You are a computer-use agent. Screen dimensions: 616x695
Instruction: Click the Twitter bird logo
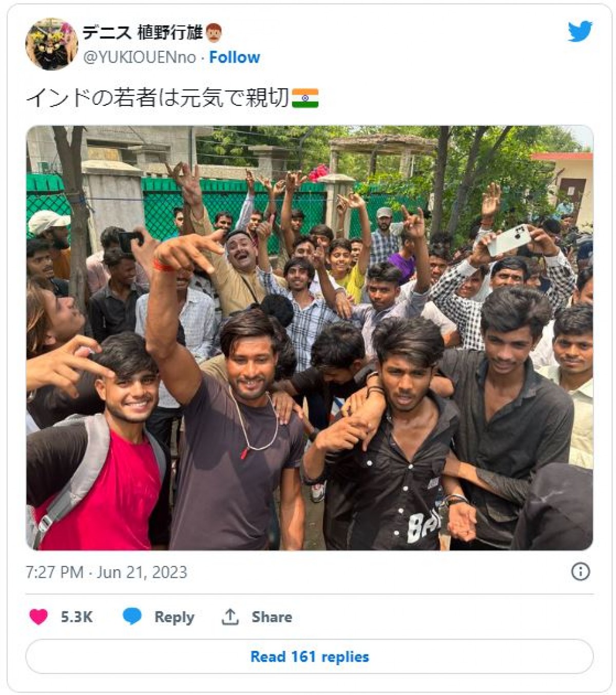click(x=580, y=32)
